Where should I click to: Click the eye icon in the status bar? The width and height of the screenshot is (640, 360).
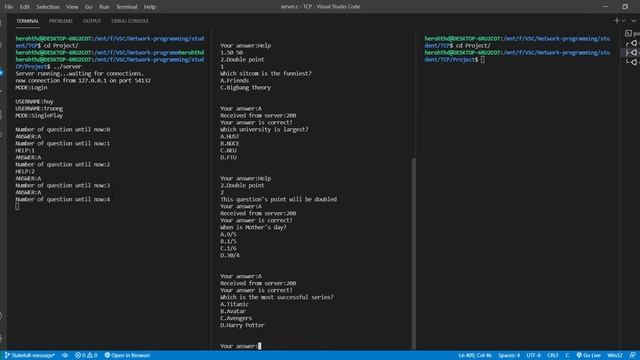point(65,355)
